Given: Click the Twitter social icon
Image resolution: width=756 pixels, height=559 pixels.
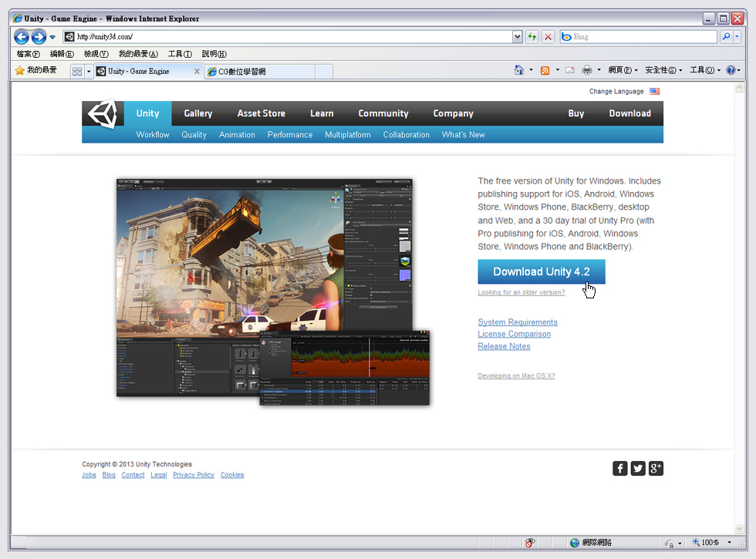Looking at the screenshot, I should pos(638,469).
